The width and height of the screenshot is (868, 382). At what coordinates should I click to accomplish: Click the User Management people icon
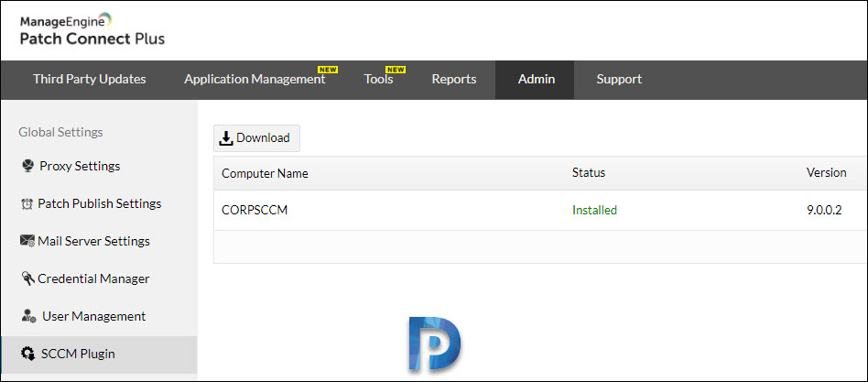tap(28, 316)
